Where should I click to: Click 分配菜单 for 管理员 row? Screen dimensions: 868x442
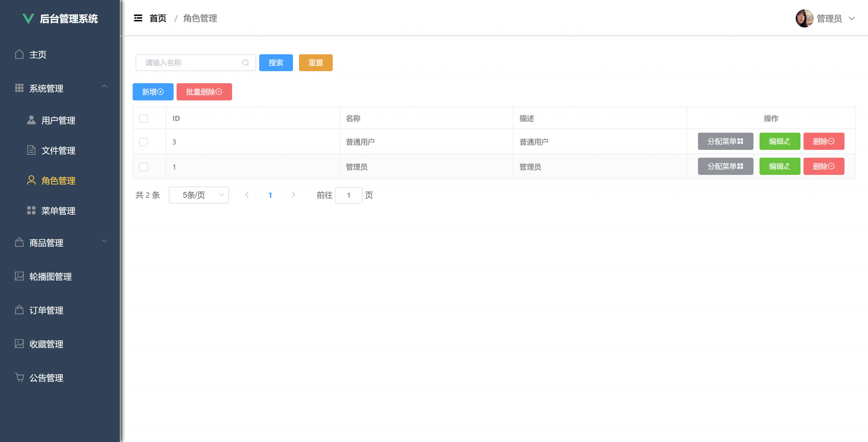tap(725, 166)
